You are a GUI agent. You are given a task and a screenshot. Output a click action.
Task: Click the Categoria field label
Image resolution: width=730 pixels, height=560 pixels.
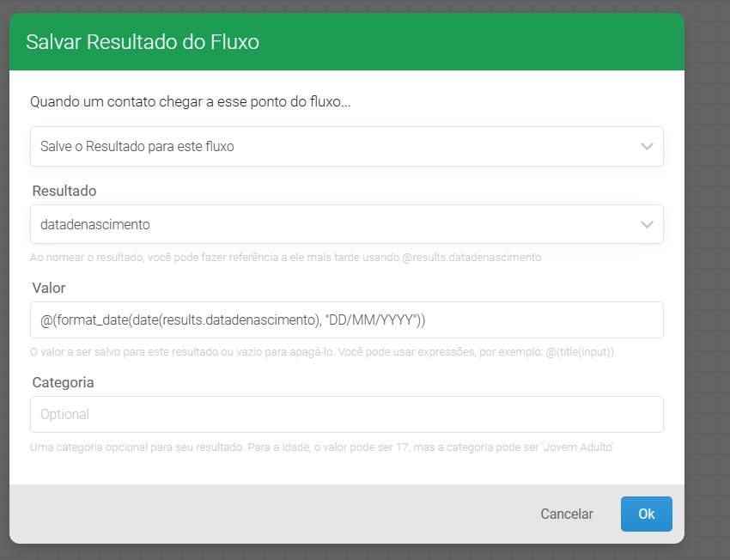[x=63, y=382]
